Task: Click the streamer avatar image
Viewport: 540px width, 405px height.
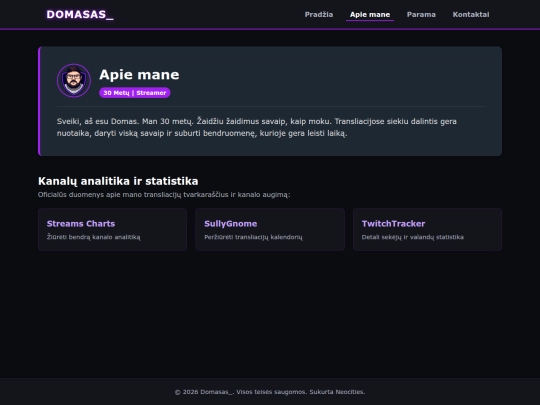Action: coord(74,81)
